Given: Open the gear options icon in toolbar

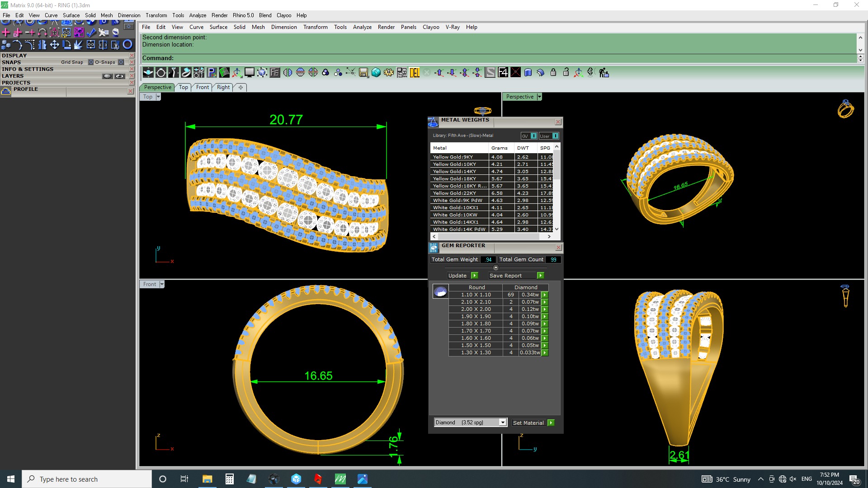Looking at the screenshot, I should tap(388, 72).
